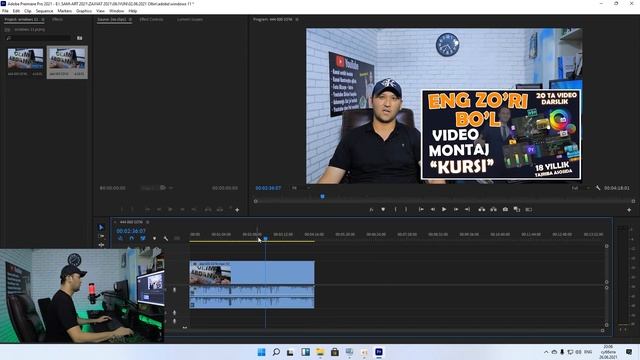Open the Program monitor Button Editor plus
This screenshot has width=640, height=360.
(x=629, y=210)
